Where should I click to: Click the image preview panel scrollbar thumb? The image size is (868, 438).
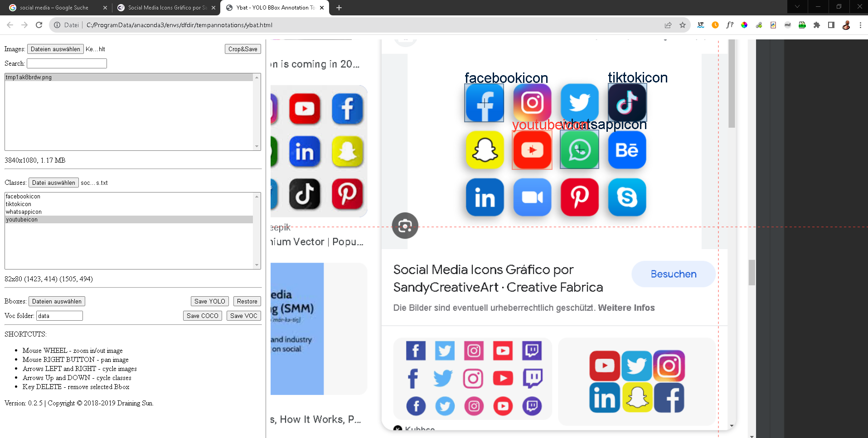tap(732, 84)
